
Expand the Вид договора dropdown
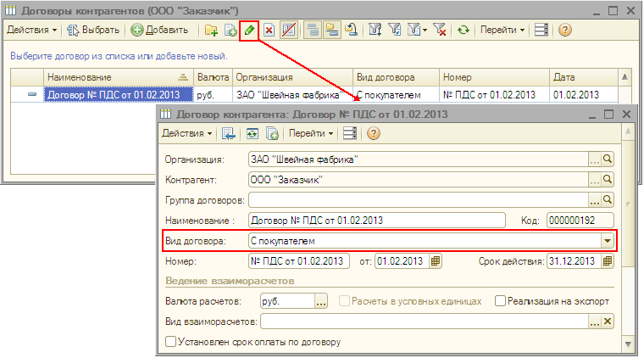608,241
